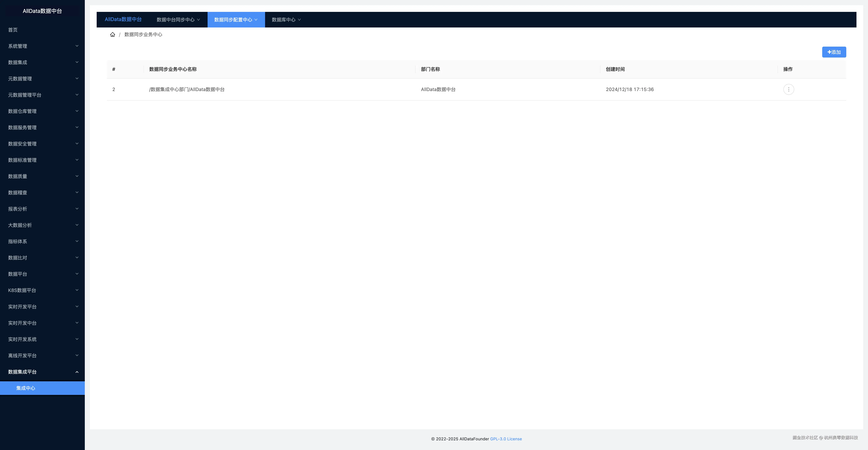
Task: Expand the 数据安全管理 sidebar menu
Action: 42,144
